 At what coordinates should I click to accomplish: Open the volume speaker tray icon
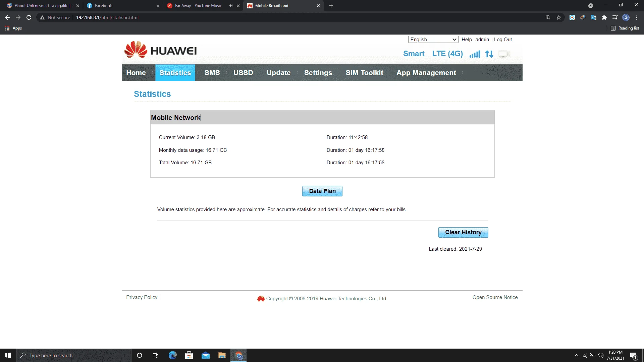pos(601,355)
